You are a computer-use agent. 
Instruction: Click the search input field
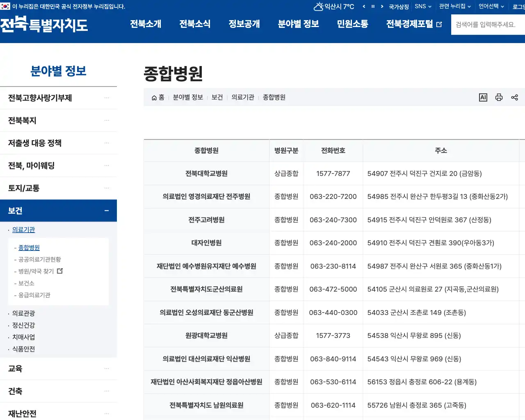coord(488,25)
